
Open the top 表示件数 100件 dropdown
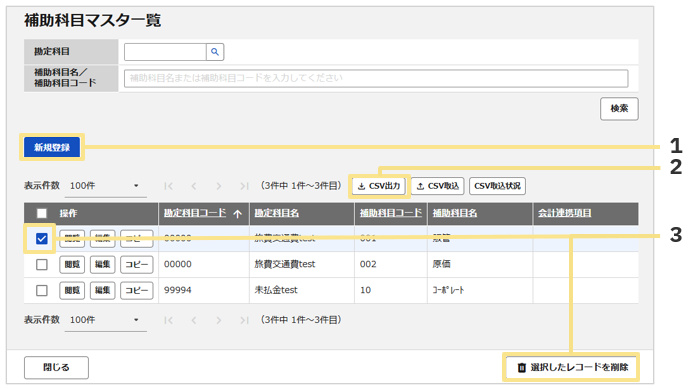tap(106, 186)
